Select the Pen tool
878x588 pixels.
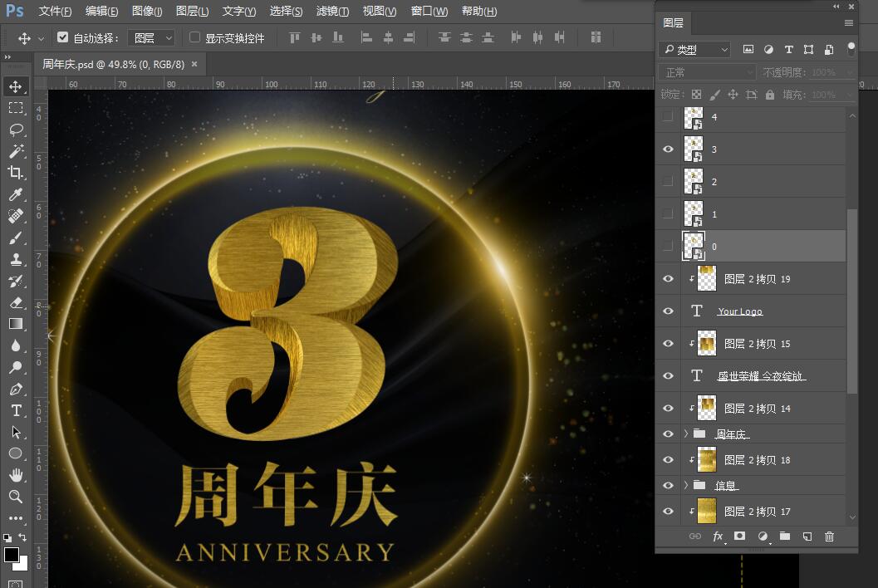pyautogui.click(x=16, y=390)
